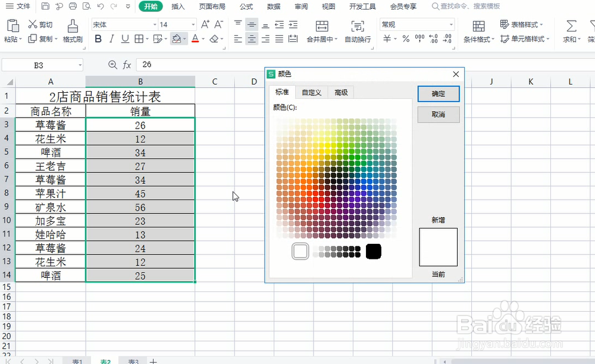Image resolution: width=595 pixels, height=364 pixels.
Task: Click the fill color bucket icon
Action: (x=177, y=39)
